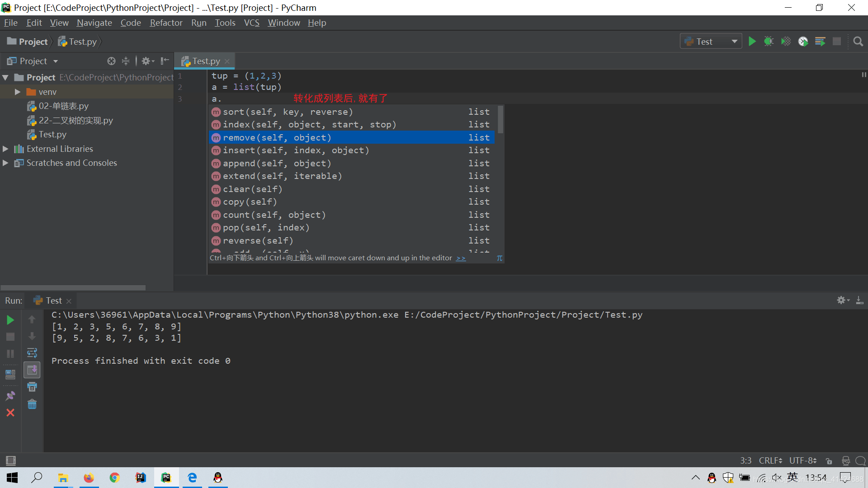Pin tab icon in Run panel

(10, 396)
